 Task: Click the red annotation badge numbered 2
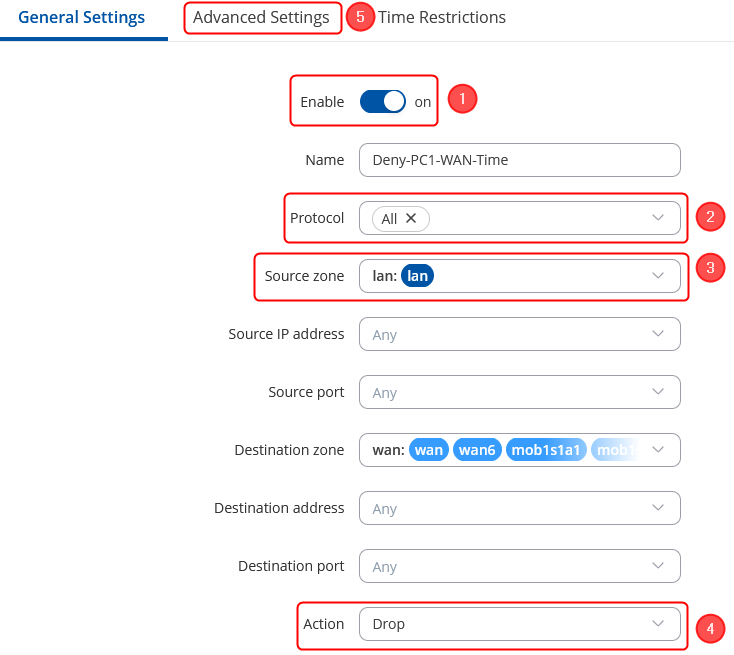tap(710, 217)
